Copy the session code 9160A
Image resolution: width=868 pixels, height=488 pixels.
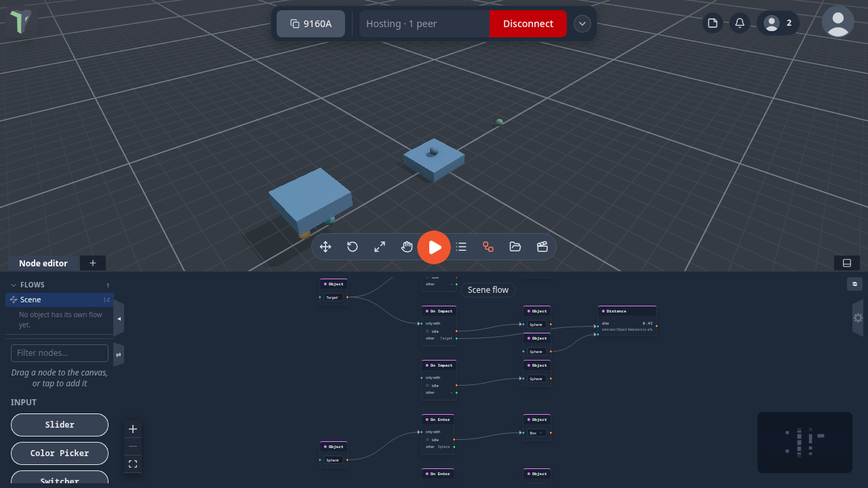pos(311,24)
